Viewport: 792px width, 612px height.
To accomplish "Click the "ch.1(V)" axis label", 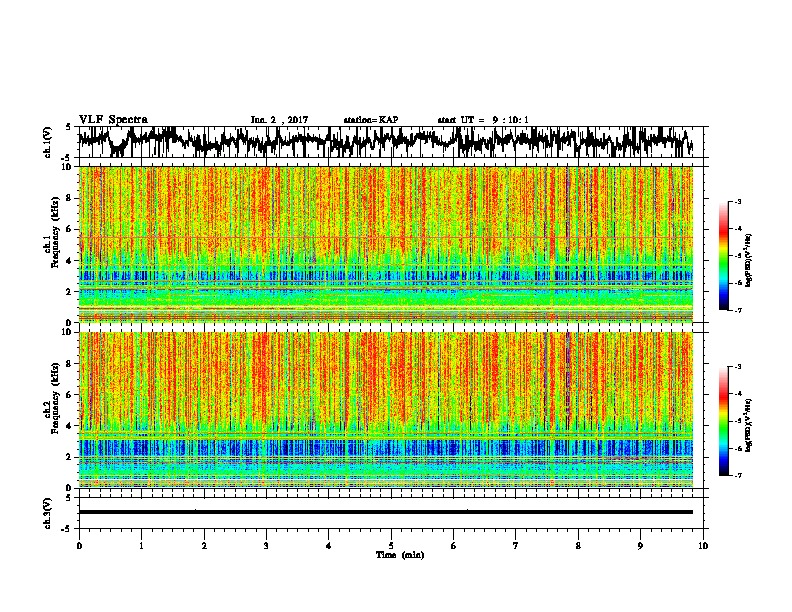I will pyautogui.click(x=48, y=142).
